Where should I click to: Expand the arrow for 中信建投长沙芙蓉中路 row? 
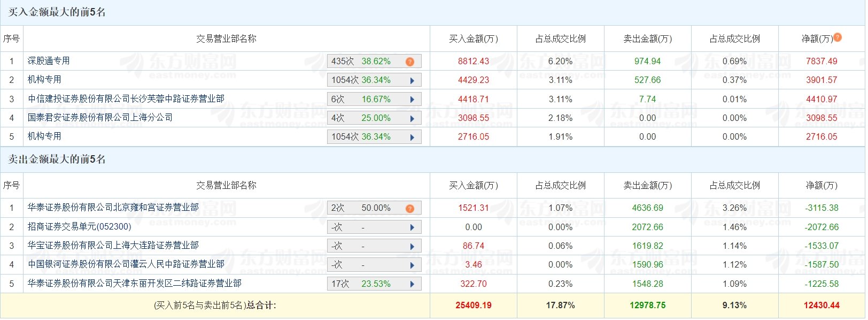[x=412, y=100]
